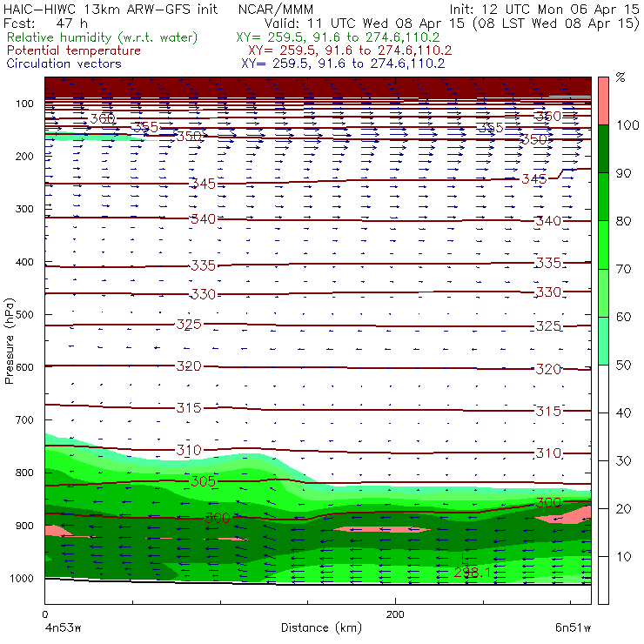Click the left '360' contour label

(103, 118)
